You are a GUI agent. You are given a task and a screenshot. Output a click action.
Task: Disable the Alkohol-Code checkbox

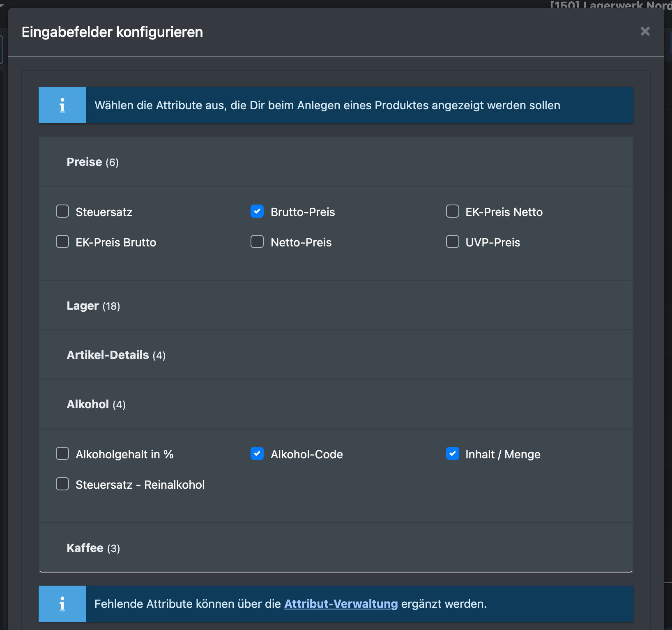(x=257, y=453)
